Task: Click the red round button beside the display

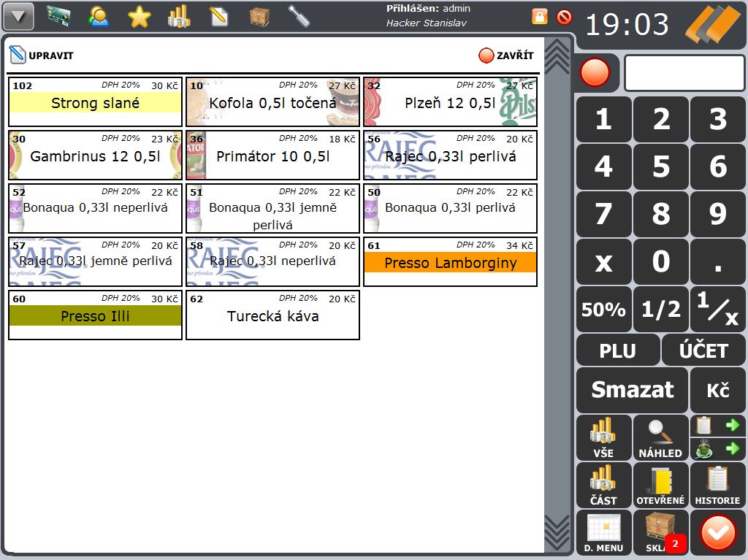Action: (x=595, y=73)
